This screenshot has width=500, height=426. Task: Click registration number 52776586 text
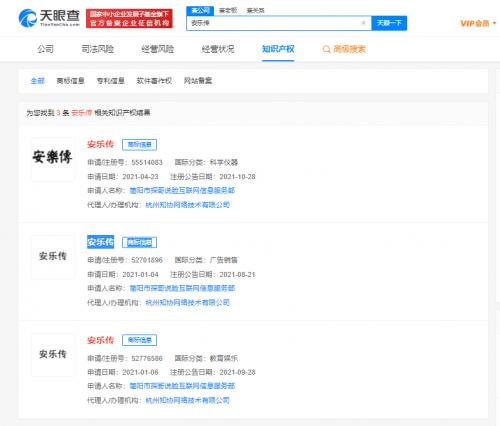[x=147, y=359]
